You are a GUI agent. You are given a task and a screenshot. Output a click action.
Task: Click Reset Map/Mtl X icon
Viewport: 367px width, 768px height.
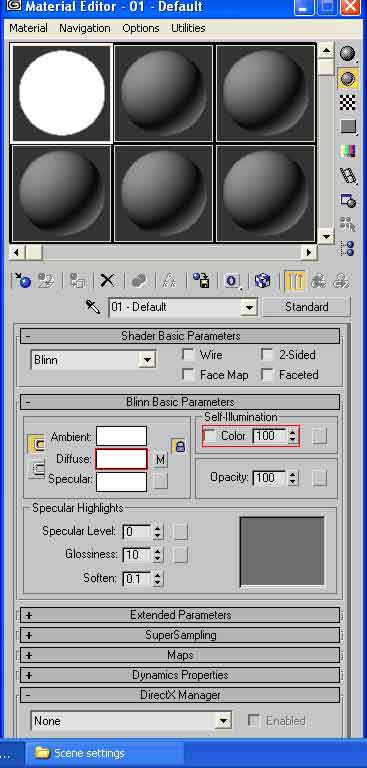[107, 281]
